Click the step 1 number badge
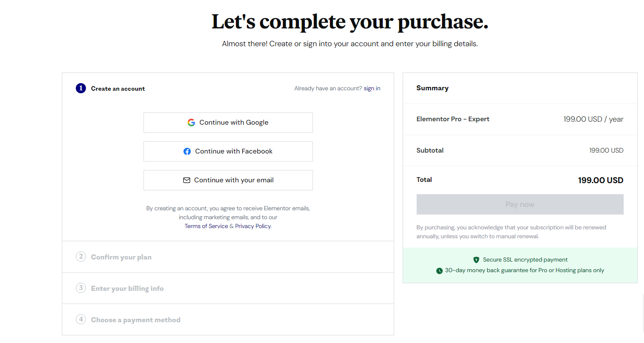The image size is (644, 343). (81, 88)
